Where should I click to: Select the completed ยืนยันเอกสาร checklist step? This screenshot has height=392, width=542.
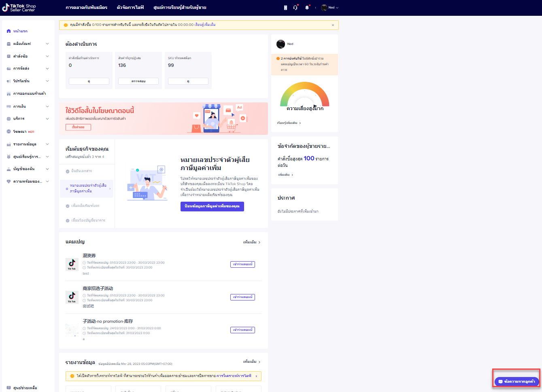(81, 171)
